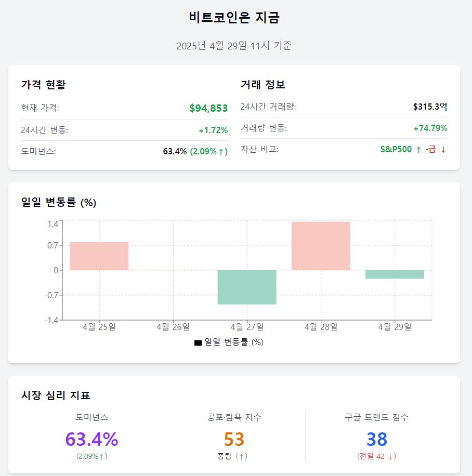Click the +74.79% volume change value
Viewport: 472px width, 476px height.
(429, 128)
